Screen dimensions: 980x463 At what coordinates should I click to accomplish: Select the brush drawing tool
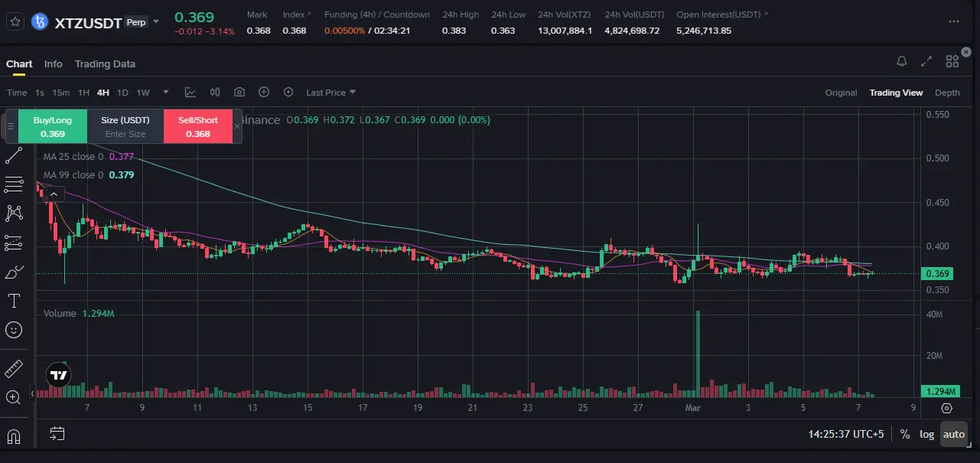click(13, 272)
